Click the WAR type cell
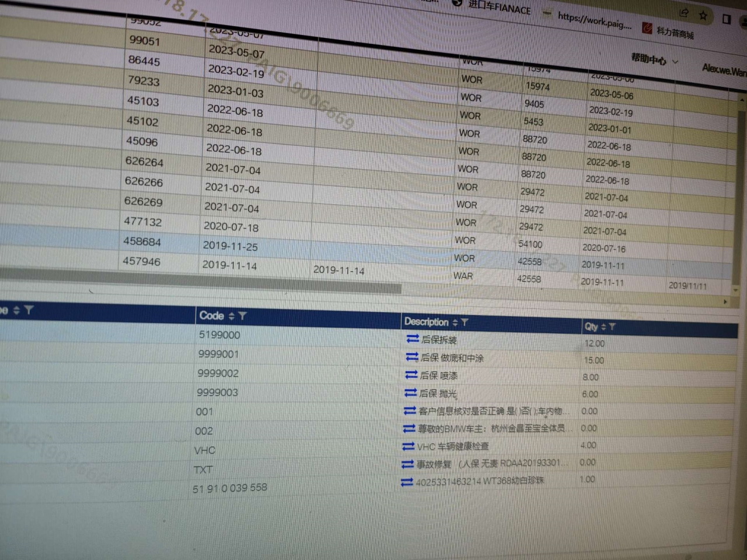 pyautogui.click(x=463, y=275)
